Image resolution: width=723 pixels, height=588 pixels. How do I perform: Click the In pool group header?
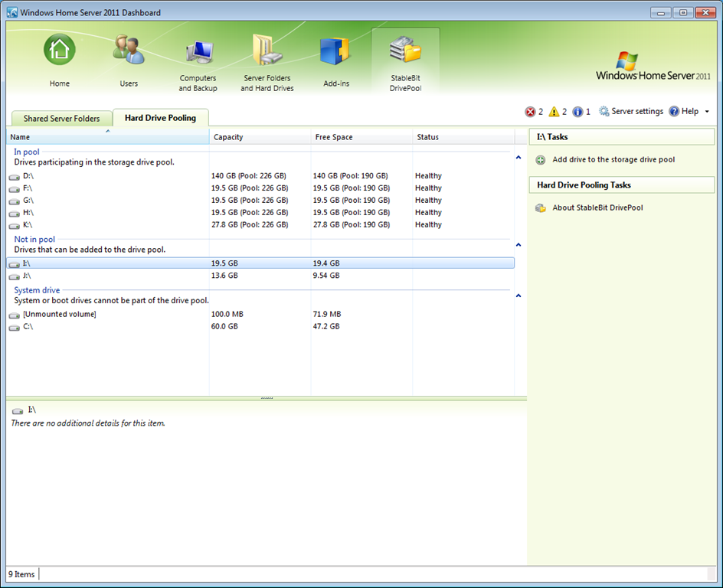(27, 152)
